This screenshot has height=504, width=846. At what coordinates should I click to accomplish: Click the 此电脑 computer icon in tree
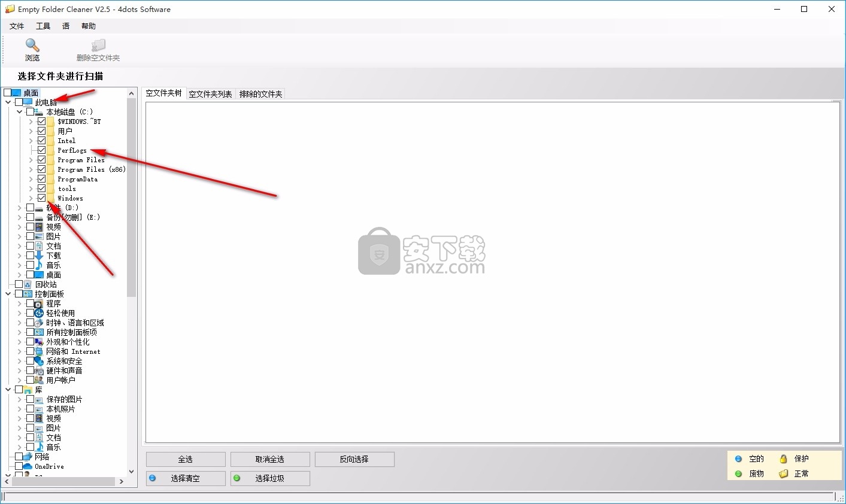point(28,102)
